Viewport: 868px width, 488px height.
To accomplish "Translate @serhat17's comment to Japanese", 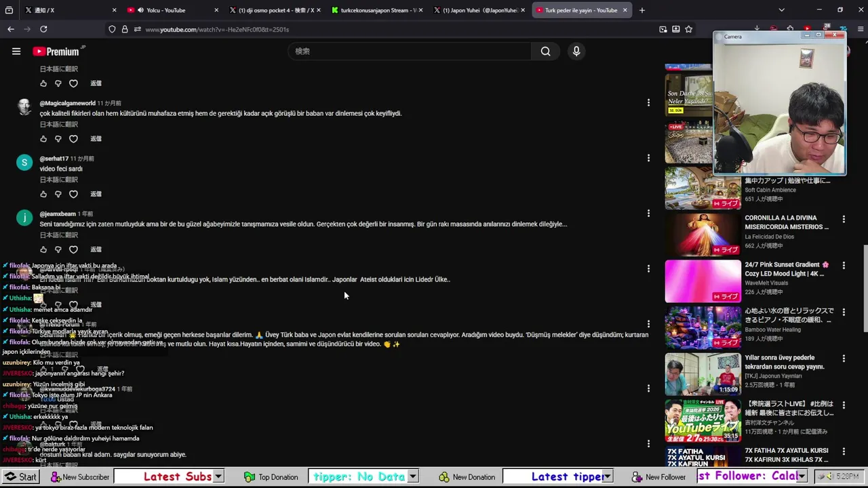I will pos(59,180).
